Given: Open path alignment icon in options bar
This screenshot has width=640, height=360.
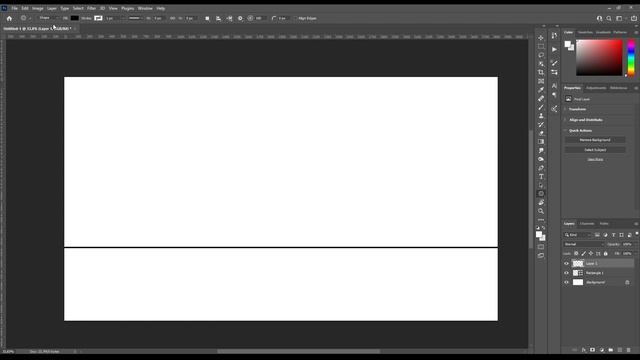Looking at the screenshot, I should [218, 18].
